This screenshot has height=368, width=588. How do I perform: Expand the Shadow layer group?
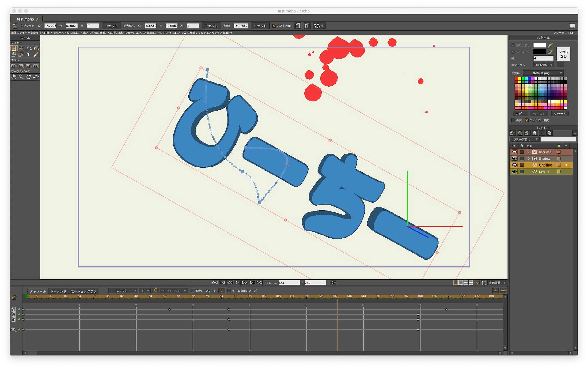[x=529, y=159]
